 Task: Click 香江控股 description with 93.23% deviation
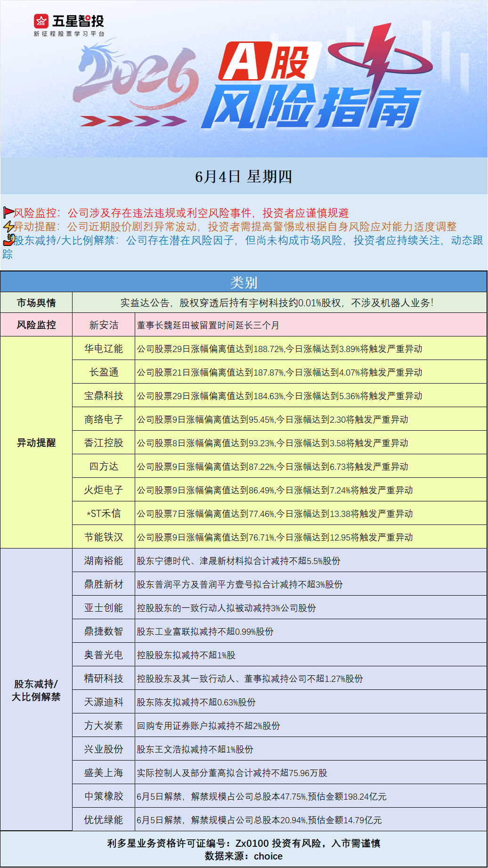point(272,443)
